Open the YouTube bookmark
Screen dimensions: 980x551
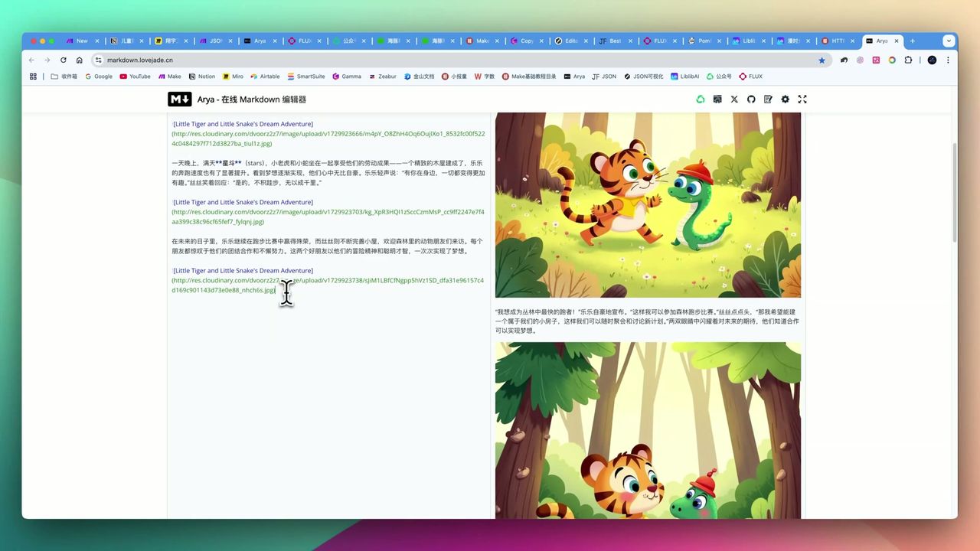[x=135, y=77]
